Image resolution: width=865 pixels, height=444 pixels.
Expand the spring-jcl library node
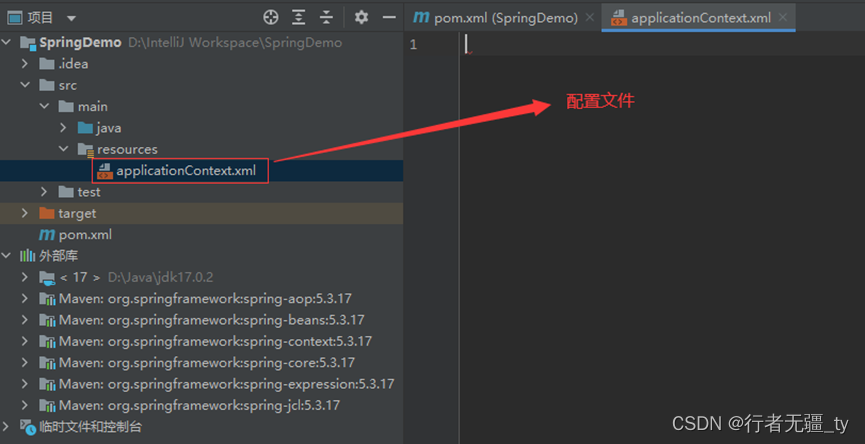25,405
